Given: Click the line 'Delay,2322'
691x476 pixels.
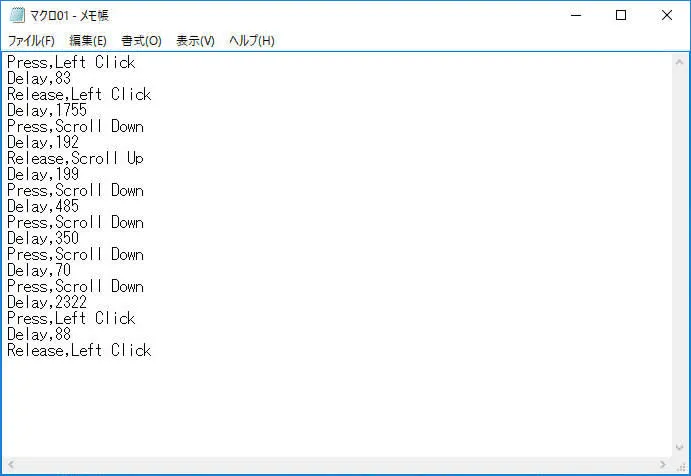Looking at the screenshot, I should point(47,302).
